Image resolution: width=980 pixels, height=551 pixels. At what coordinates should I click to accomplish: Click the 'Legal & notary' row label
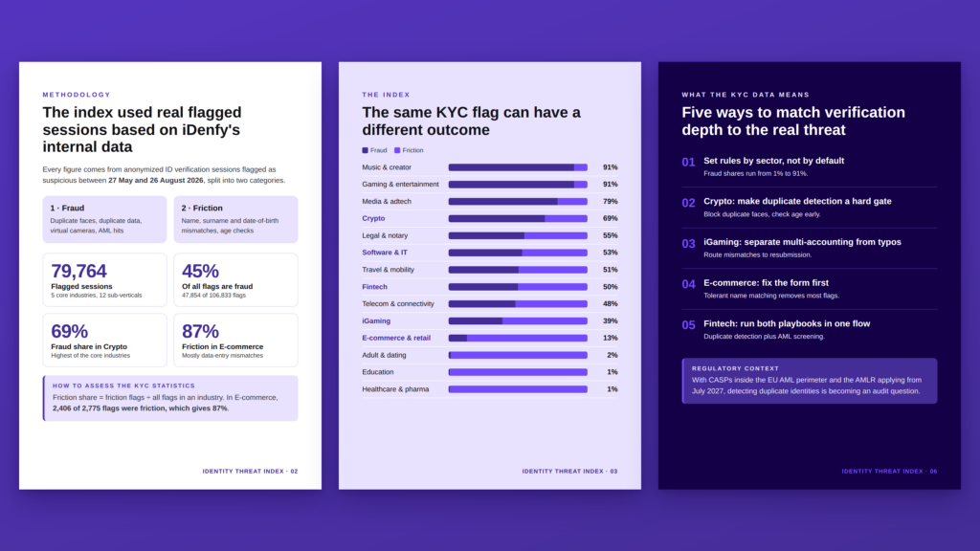385,235
